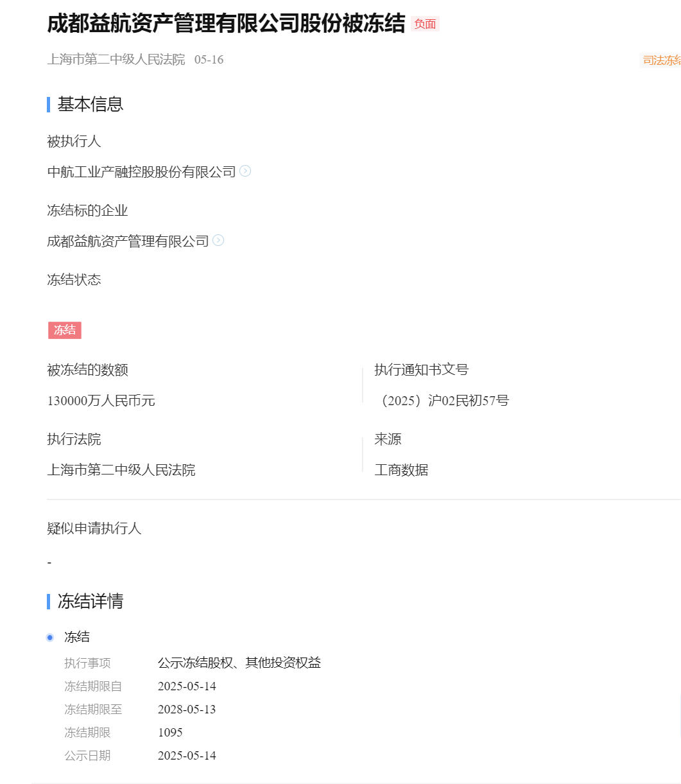Select freeze duration value 1095

pyautogui.click(x=170, y=733)
